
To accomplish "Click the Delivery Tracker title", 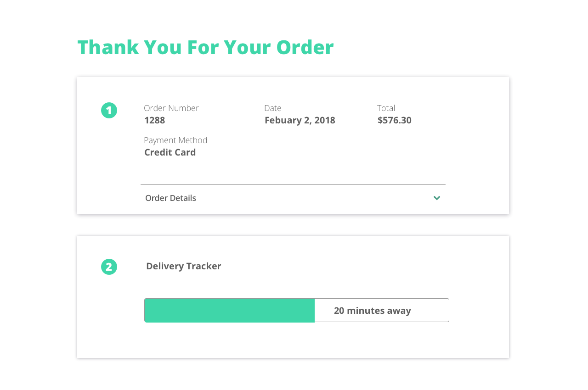I will 183,266.
